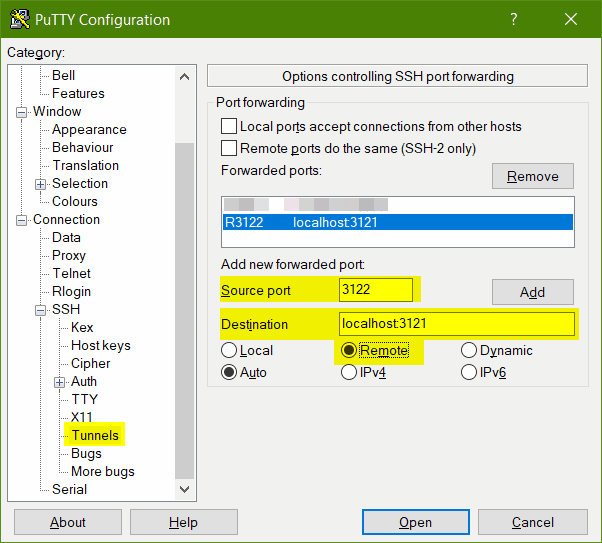Enable local ports accept connections from other hosts
This screenshot has height=543, width=602.
229,126
